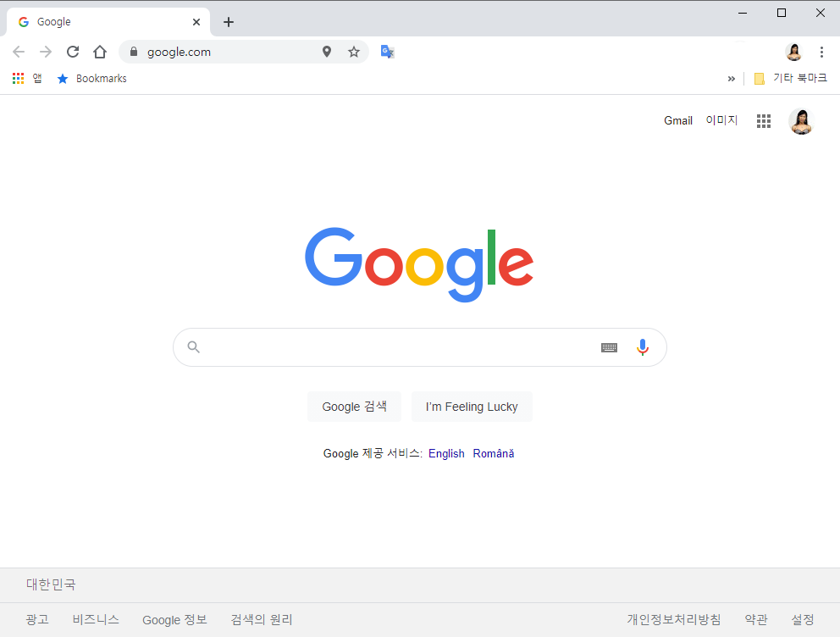Reload the page with the refresh icon
The height and width of the screenshot is (637, 840).
tap(73, 52)
